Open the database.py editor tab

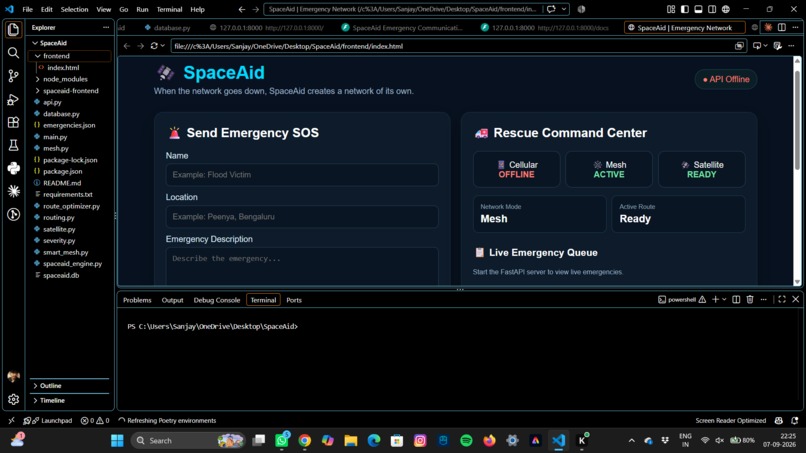click(x=168, y=27)
